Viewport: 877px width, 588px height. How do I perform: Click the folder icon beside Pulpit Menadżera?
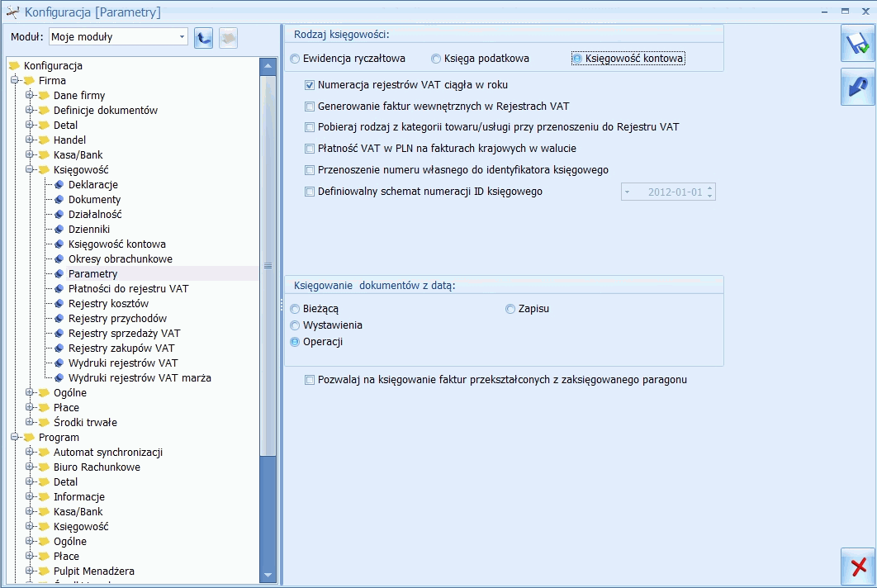[x=45, y=571]
